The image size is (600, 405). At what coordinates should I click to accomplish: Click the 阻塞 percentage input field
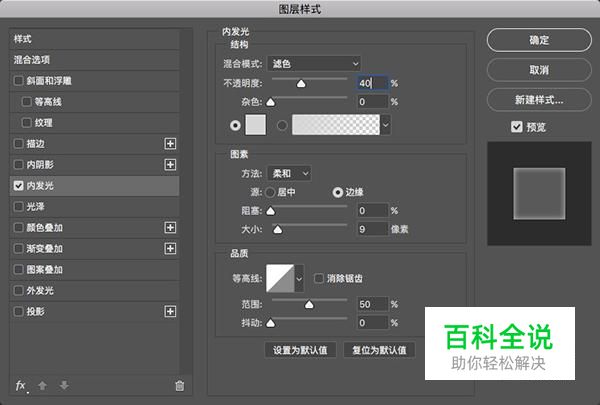[x=373, y=211]
